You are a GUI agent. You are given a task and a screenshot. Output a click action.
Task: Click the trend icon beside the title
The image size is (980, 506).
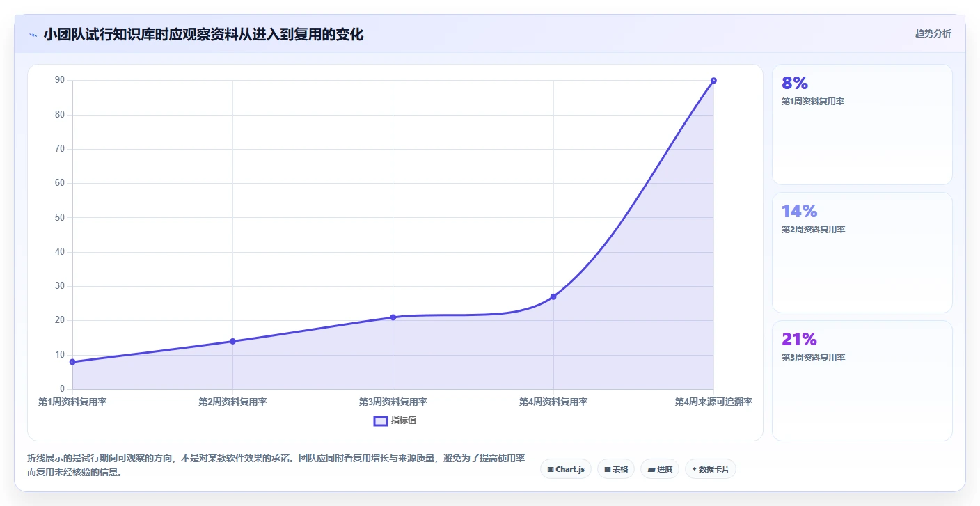tap(33, 35)
